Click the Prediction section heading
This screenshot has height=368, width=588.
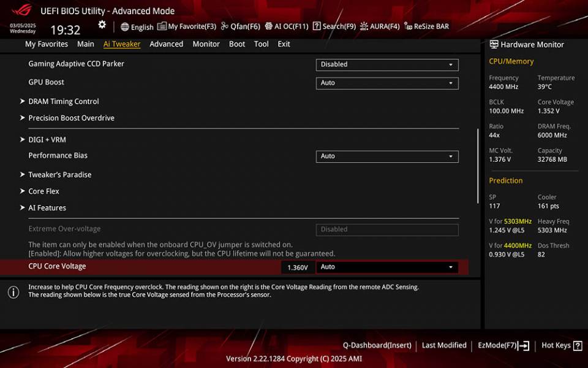505,180
